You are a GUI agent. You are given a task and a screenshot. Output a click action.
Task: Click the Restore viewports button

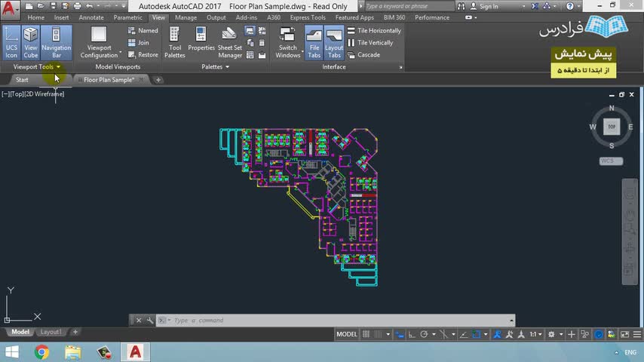click(143, 55)
